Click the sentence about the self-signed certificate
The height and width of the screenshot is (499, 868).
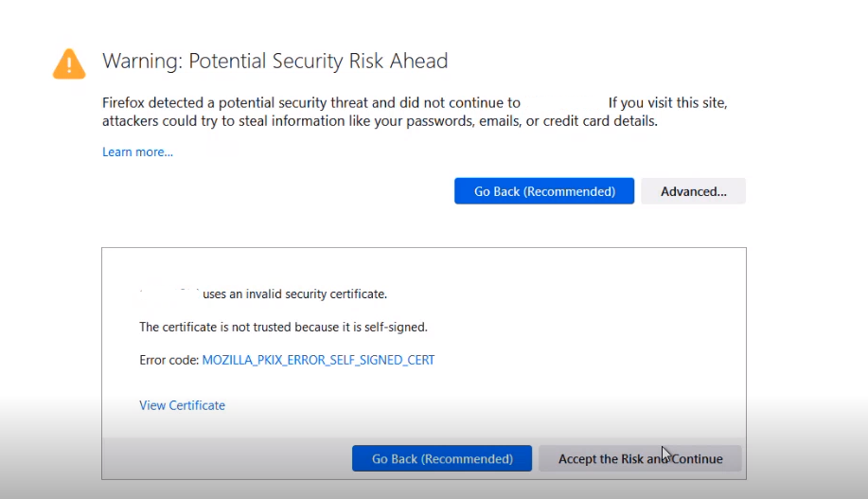[x=283, y=328]
